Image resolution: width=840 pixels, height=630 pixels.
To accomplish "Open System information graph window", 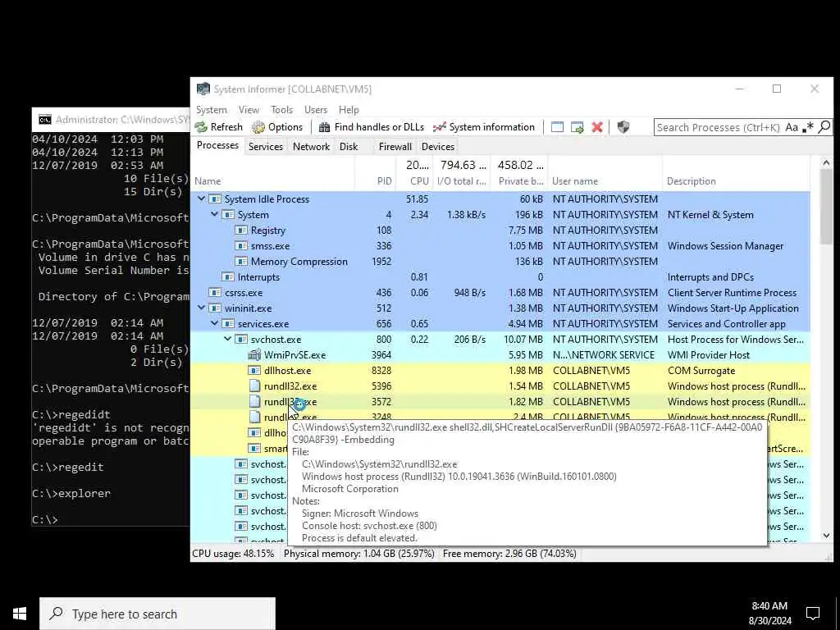I will coord(484,127).
